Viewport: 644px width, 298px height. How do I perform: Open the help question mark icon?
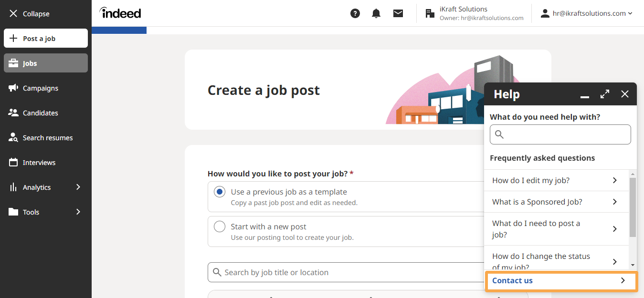[355, 13]
